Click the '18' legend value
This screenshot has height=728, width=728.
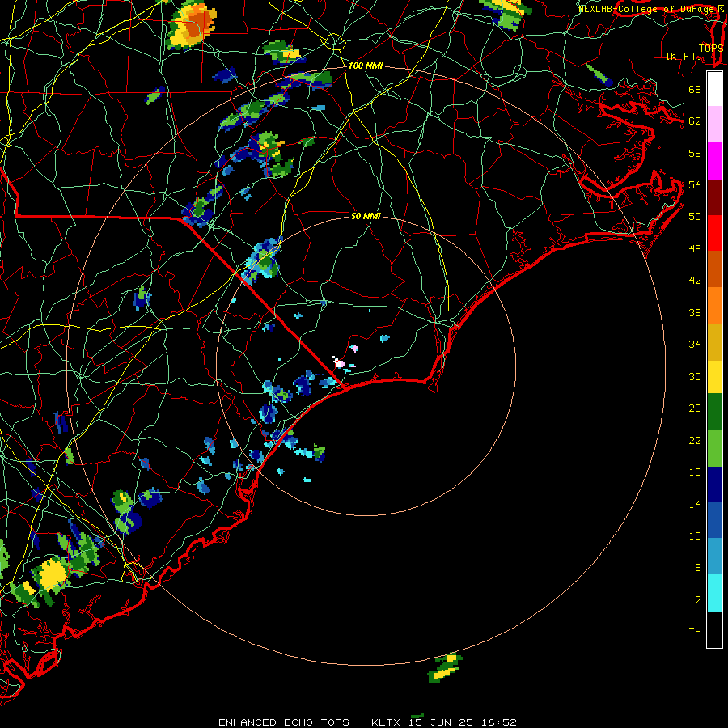click(x=695, y=472)
